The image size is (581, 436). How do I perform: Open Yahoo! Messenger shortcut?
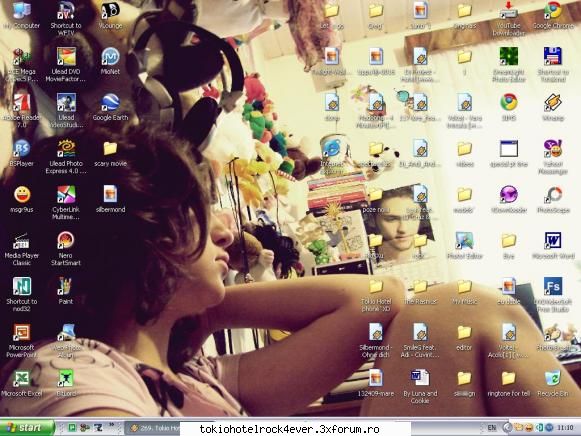(553, 156)
